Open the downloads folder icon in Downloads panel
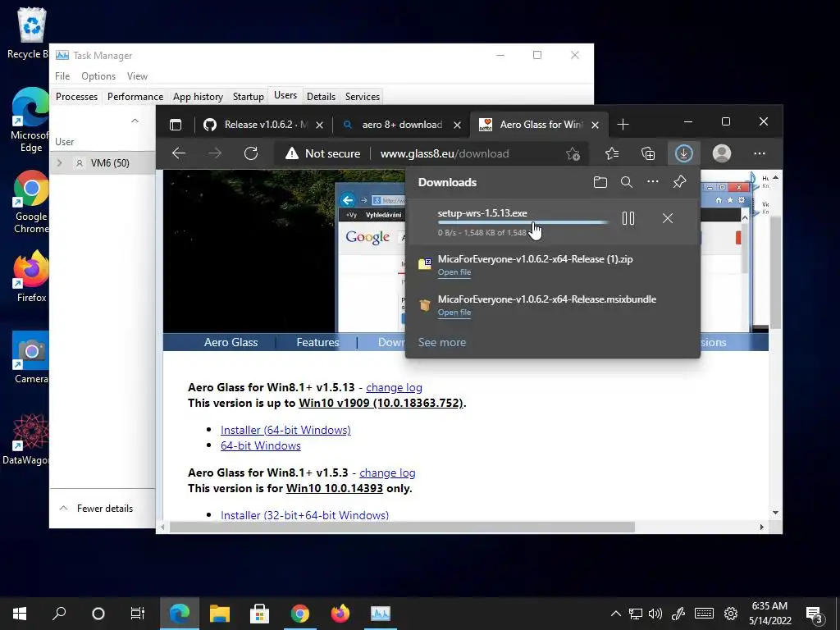840x630 pixels. click(x=600, y=182)
